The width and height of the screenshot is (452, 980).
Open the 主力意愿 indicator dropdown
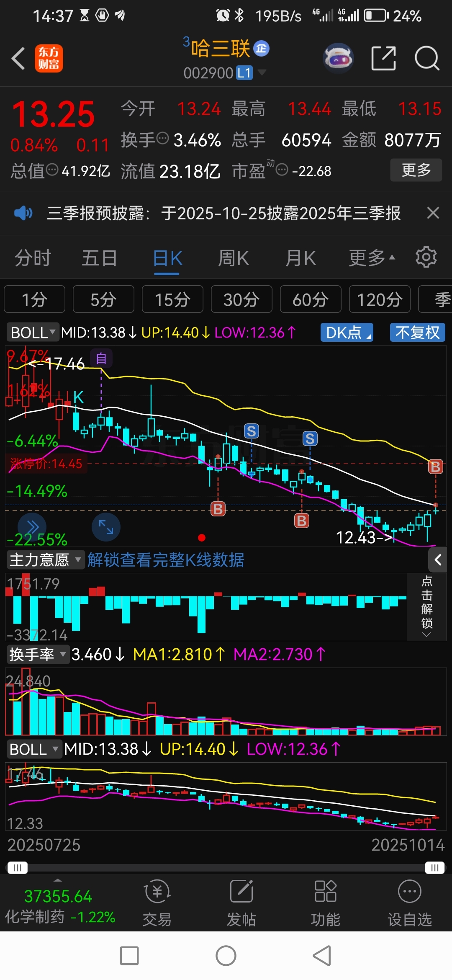(x=45, y=560)
